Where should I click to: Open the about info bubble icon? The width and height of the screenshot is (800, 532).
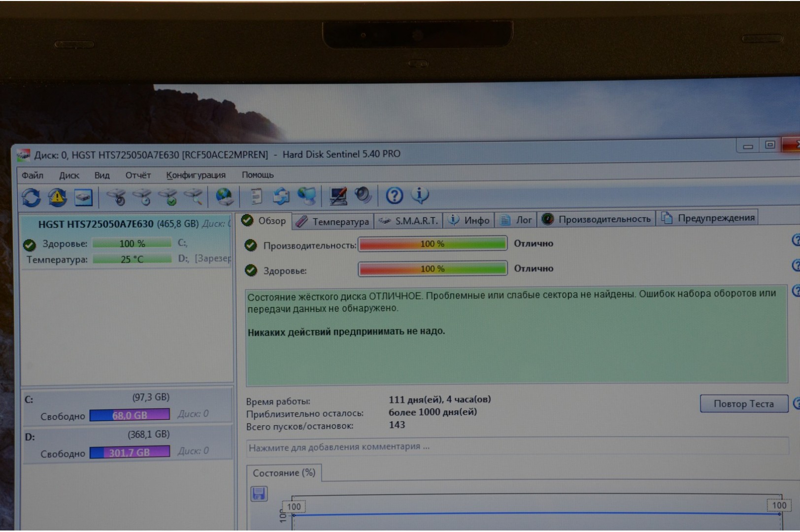[420, 195]
